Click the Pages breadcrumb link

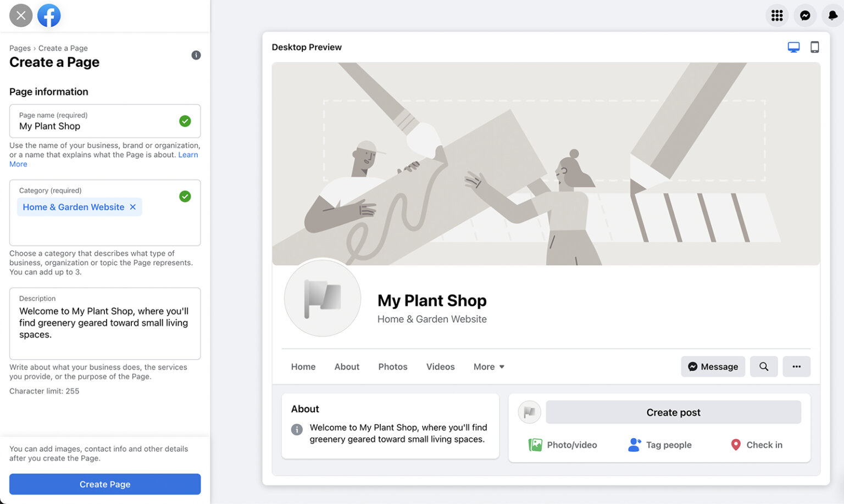tap(20, 48)
